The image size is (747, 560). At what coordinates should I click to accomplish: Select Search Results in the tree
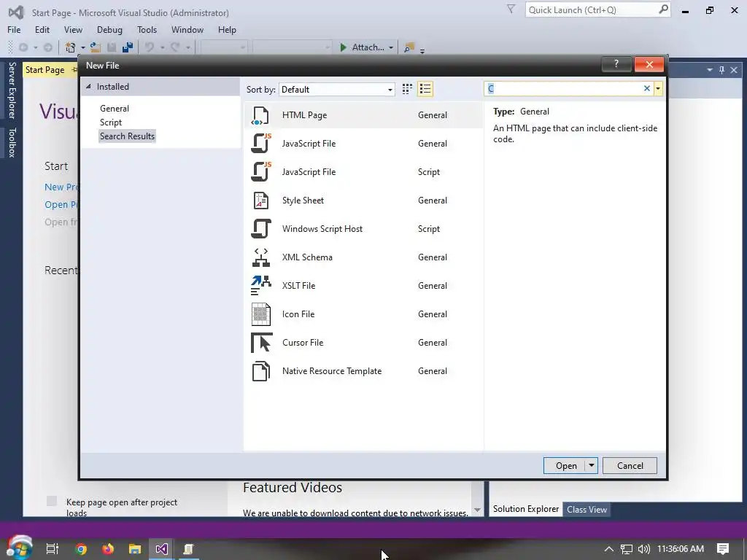click(x=127, y=136)
